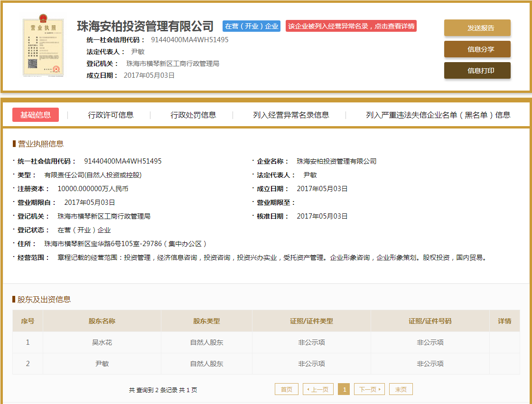The width and height of the screenshot is (532, 404).
Task: Switch to 列入经营异常名录信息 tab
Action: (291, 115)
